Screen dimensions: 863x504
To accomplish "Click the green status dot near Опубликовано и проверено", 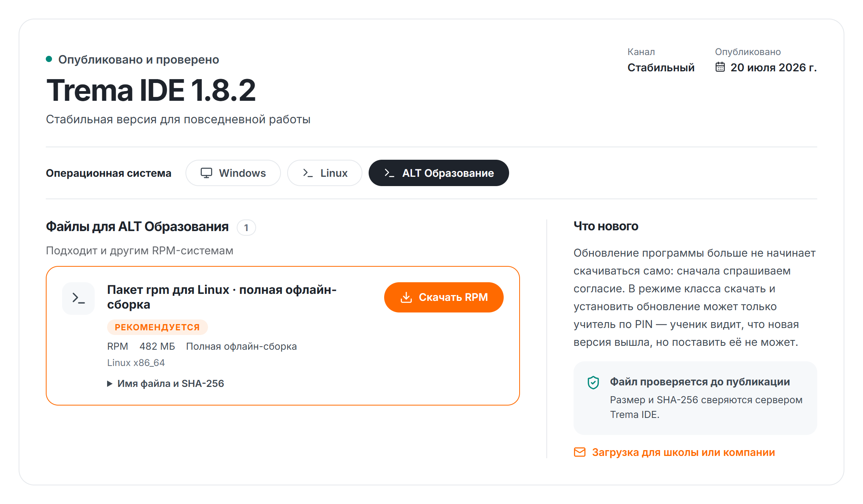I will click(49, 59).
